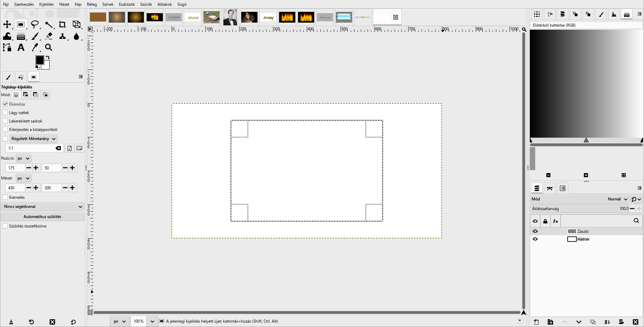This screenshot has width=644, height=327.
Task: Select the Clone stamp tool
Action: point(63,36)
